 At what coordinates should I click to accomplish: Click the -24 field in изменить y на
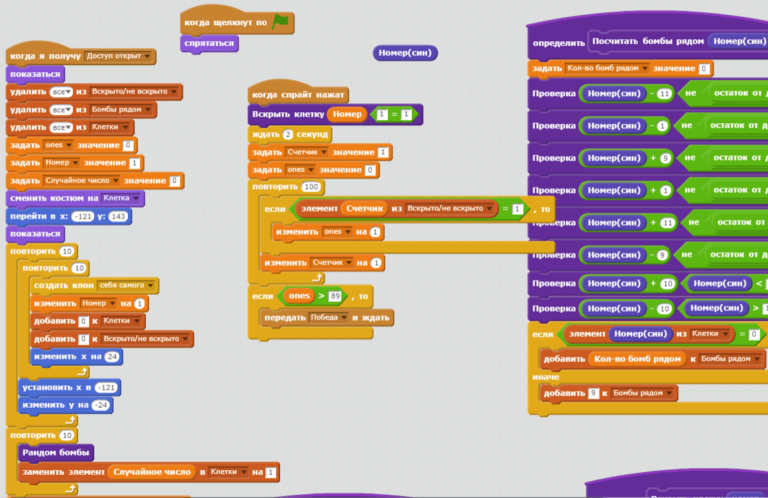(x=101, y=405)
